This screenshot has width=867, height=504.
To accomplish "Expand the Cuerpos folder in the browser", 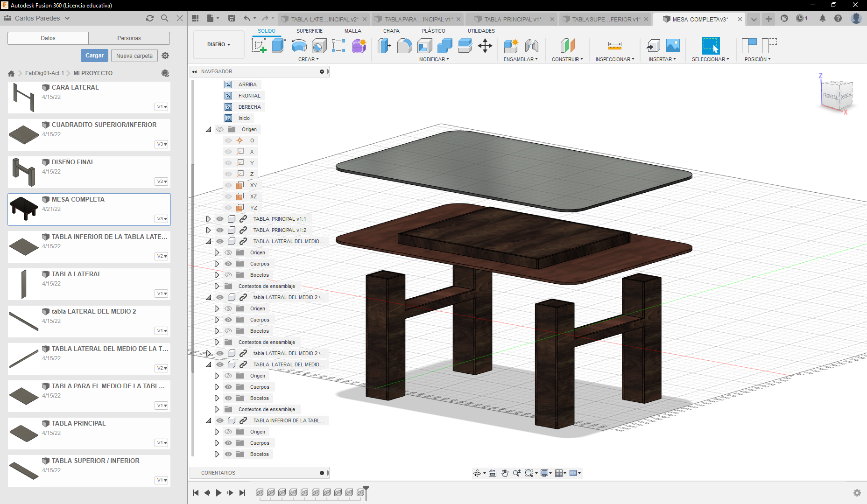I will [217, 264].
